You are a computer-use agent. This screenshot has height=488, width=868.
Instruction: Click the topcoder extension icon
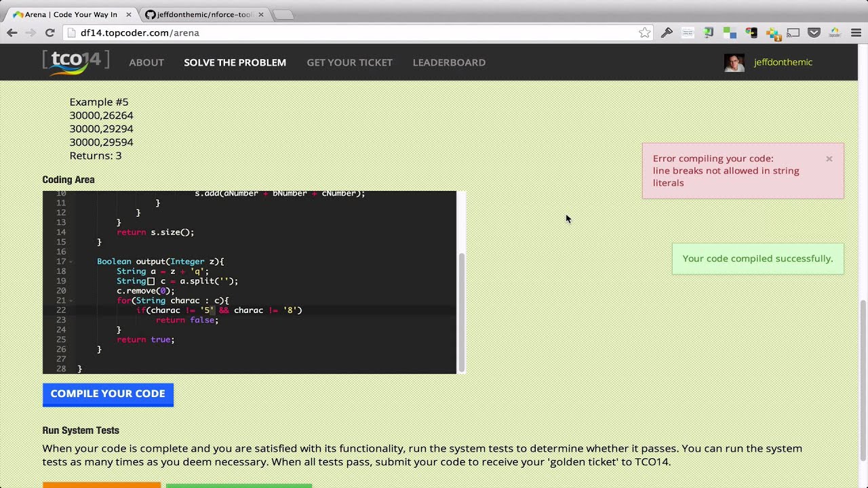835,33
